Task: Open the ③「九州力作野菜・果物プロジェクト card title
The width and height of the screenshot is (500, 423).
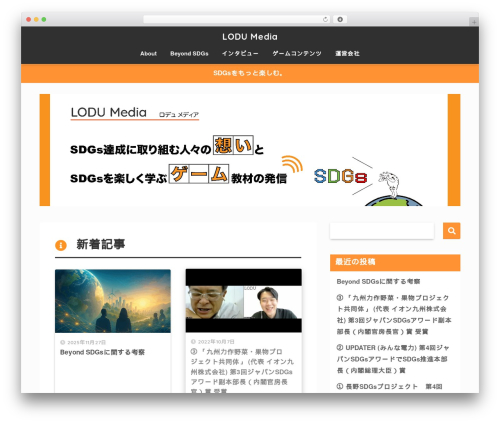Action: tap(242, 371)
